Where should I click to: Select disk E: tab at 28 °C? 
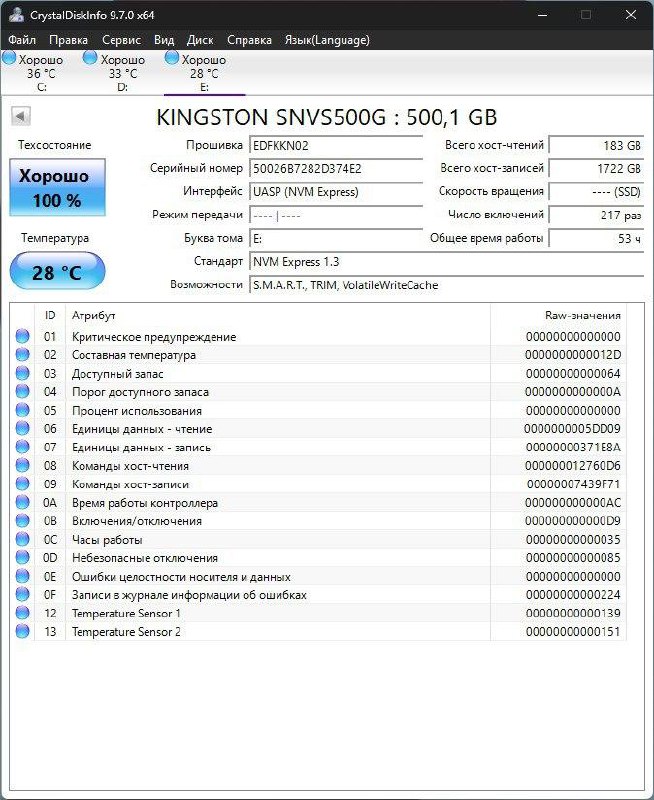pyautogui.click(x=204, y=72)
